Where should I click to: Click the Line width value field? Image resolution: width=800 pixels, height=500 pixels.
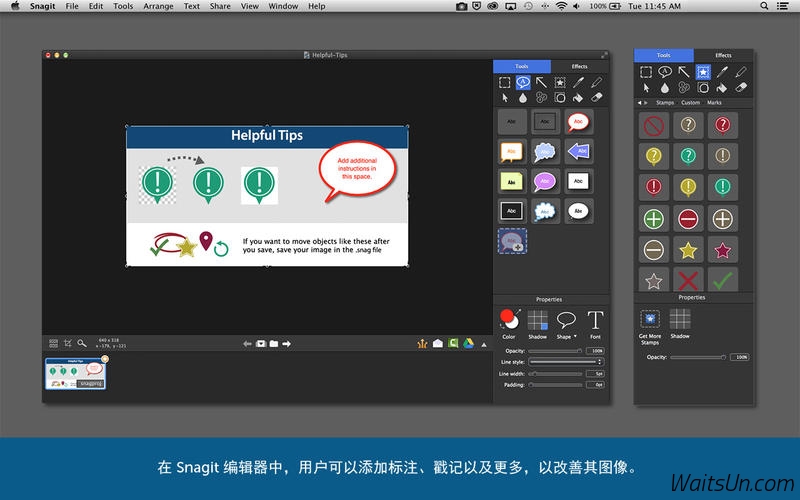click(595, 373)
